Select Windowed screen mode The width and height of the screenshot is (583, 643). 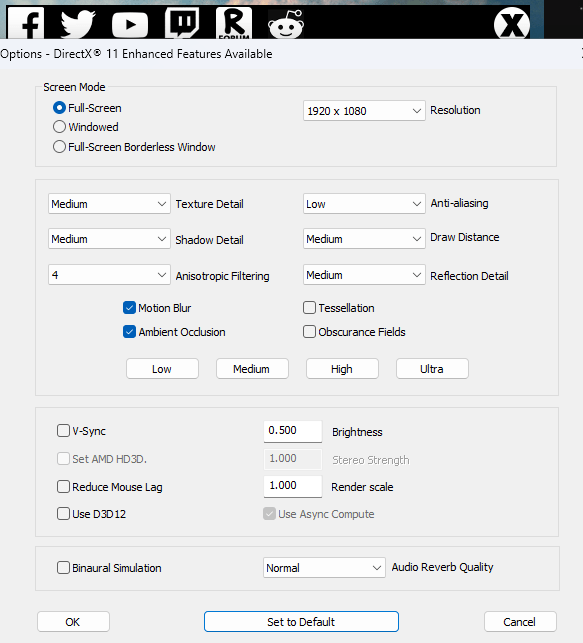coord(86,127)
